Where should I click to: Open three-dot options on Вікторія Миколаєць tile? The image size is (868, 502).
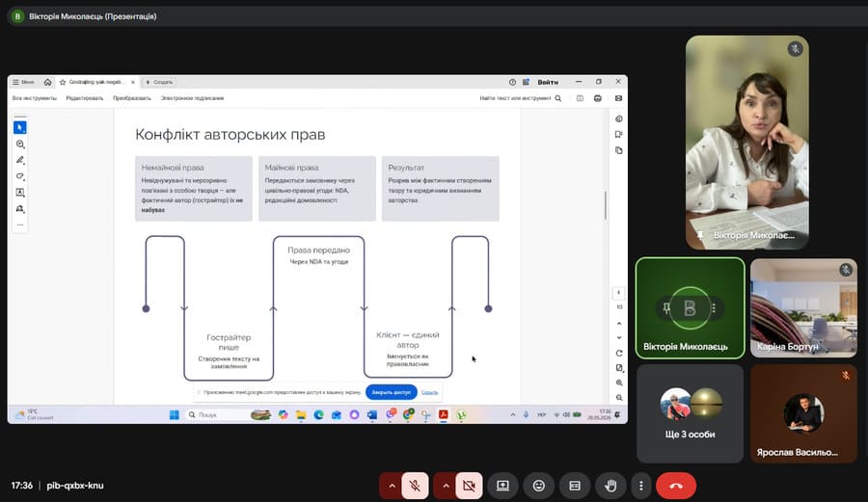pyautogui.click(x=714, y=308)
